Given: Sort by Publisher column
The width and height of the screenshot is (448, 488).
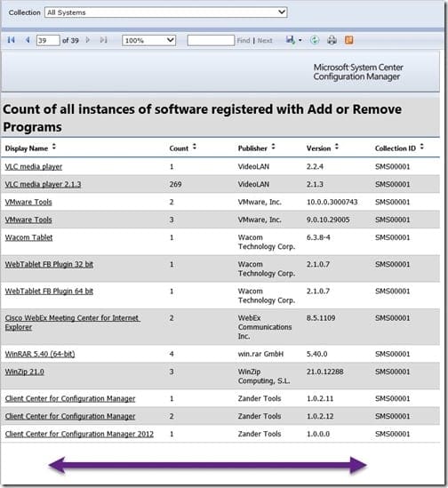Looking at the screenshot, I should 273,147.
